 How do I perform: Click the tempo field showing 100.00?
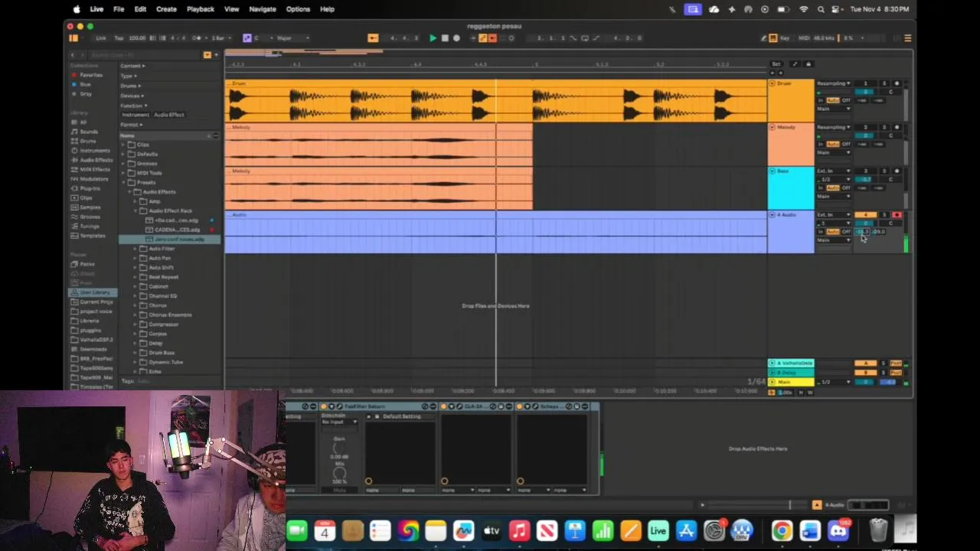pyautogui.click(x=137, y=38)
